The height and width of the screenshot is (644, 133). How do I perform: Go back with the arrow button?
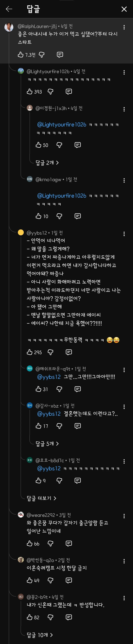point(9,9)
